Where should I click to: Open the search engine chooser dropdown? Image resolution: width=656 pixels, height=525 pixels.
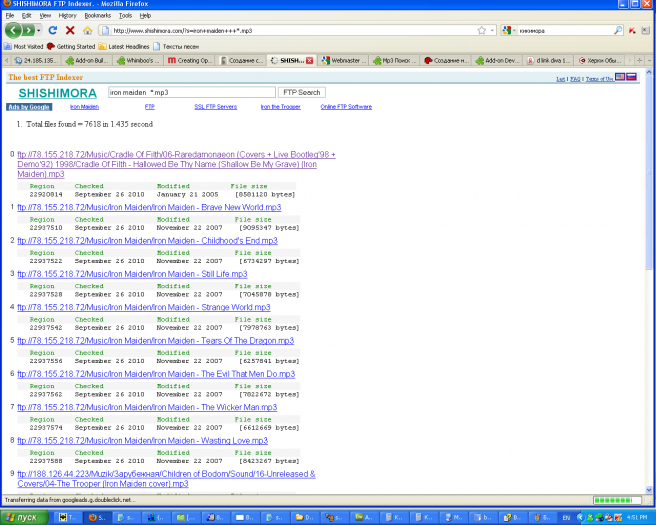point(508,30)
